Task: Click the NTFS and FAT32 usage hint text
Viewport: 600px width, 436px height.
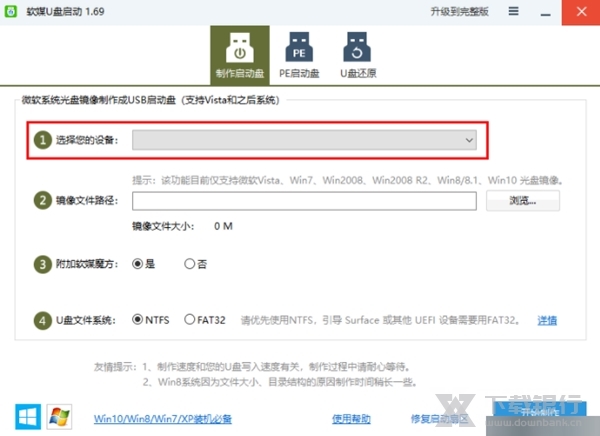Action: [380, 320]
